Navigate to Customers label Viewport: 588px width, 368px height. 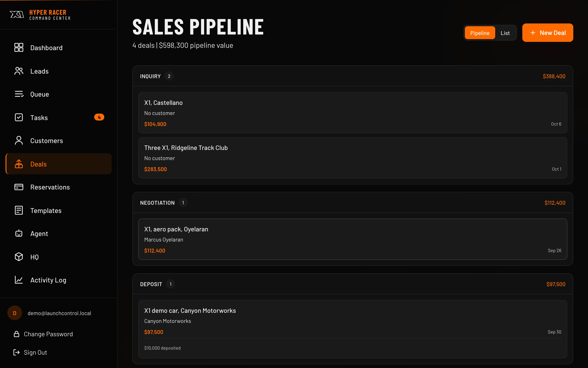pyautogui.click(x=47, y=141)
